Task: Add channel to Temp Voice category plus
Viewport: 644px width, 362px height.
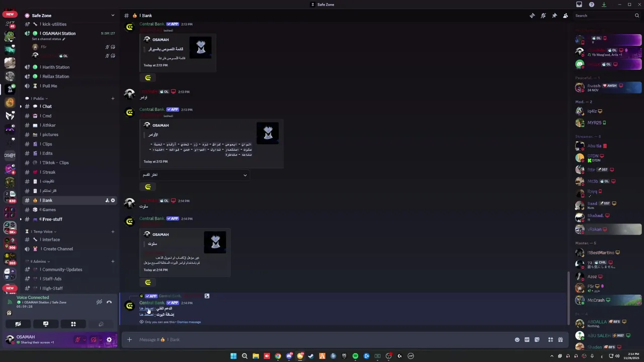Action: coord(113,232)
